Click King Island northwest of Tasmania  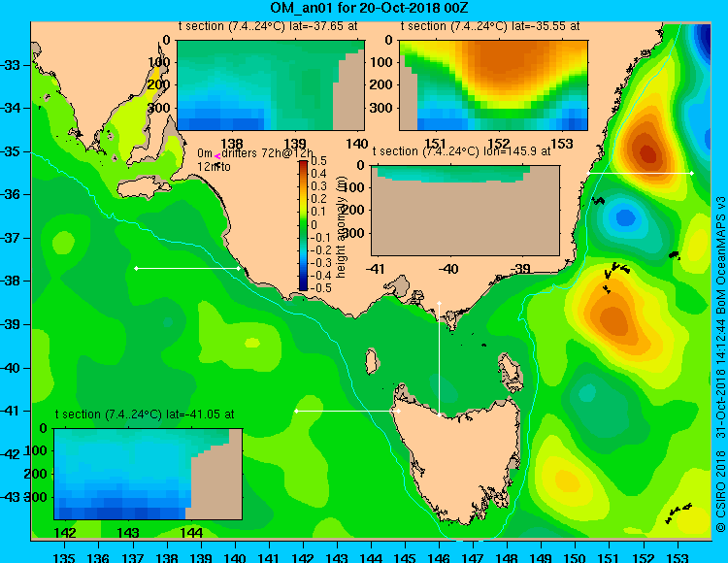[x=372, y=362]
